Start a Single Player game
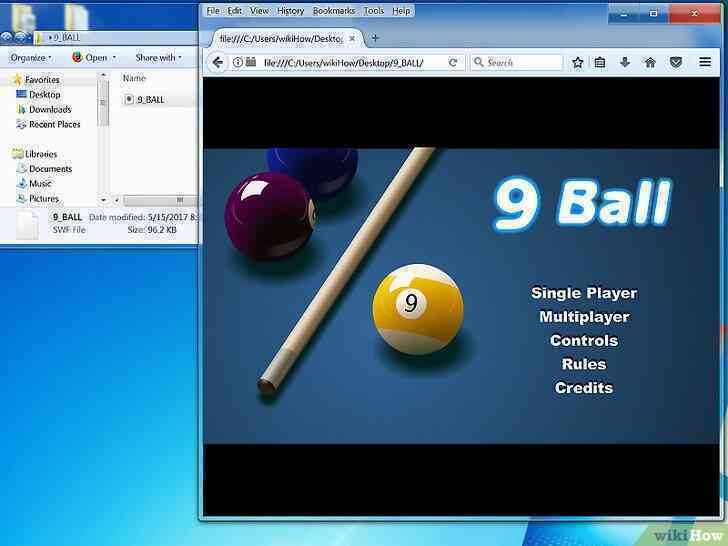 584,293
